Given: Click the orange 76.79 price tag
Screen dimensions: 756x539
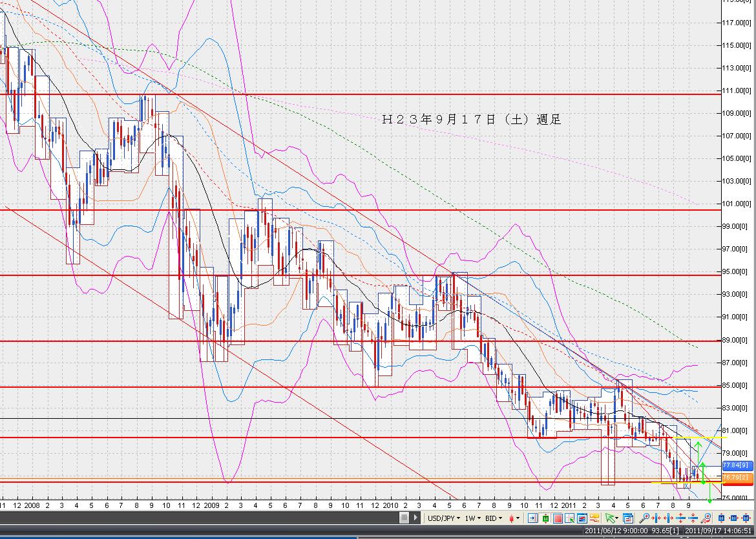Looking at the screenshot, I should [737, 478].
